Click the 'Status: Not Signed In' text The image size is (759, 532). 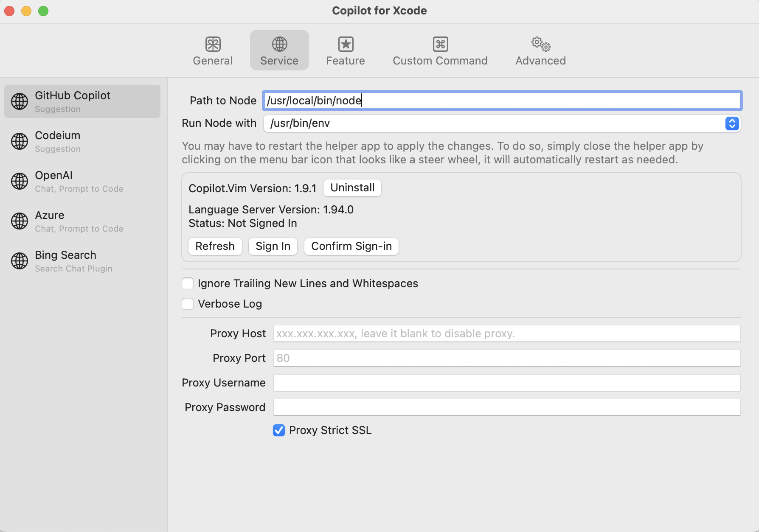click(243, 223)
